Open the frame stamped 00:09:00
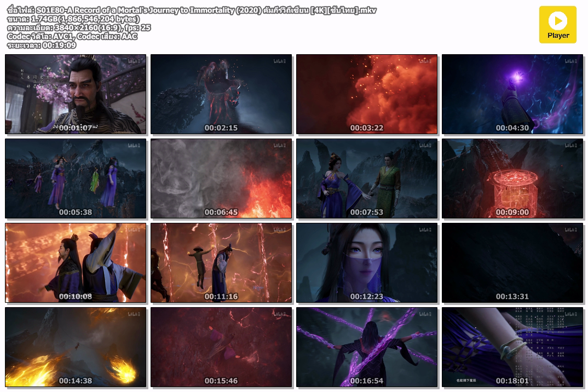Screen dimensions: 588x392 coord(512,178)
